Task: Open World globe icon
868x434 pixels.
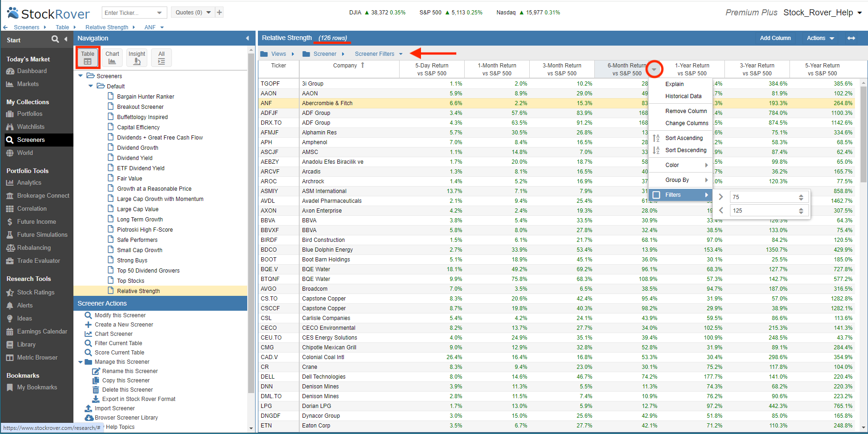Action: (10, 153)
